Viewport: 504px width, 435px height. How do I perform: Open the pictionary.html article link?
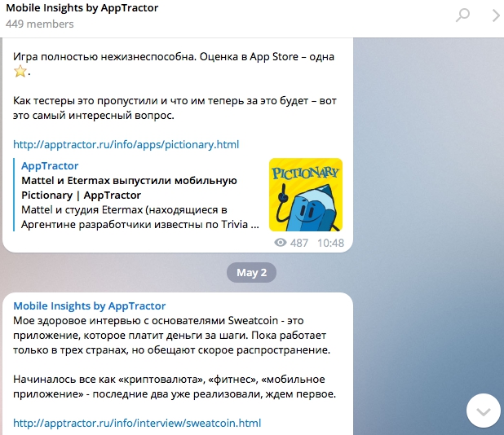click(x=126, y=144)
